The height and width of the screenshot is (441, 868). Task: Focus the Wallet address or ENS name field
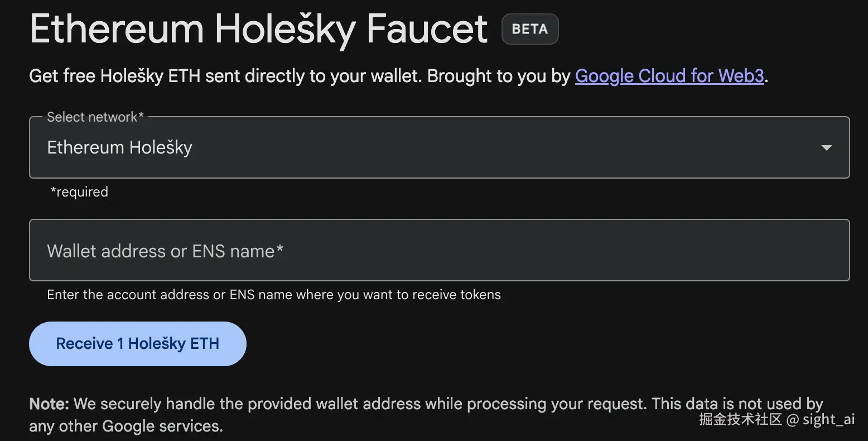tap(439, 250)
